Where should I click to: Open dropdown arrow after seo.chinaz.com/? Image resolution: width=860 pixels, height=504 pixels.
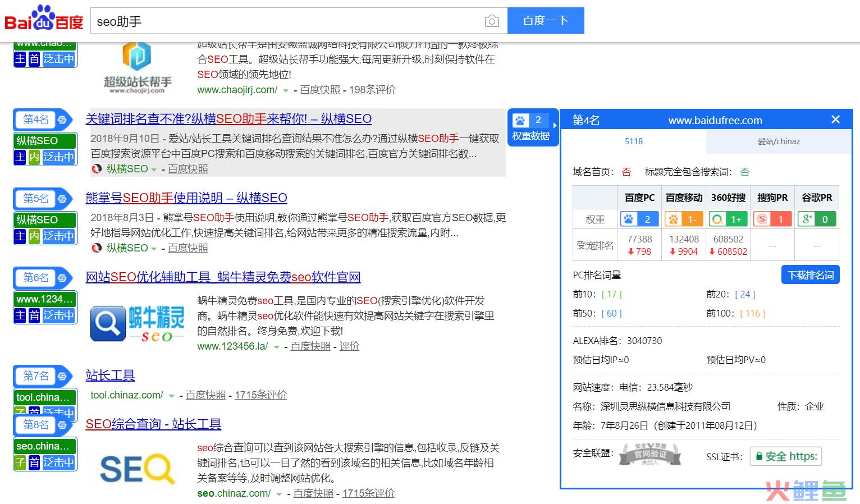pyautogui.click(x=279, y=494)
